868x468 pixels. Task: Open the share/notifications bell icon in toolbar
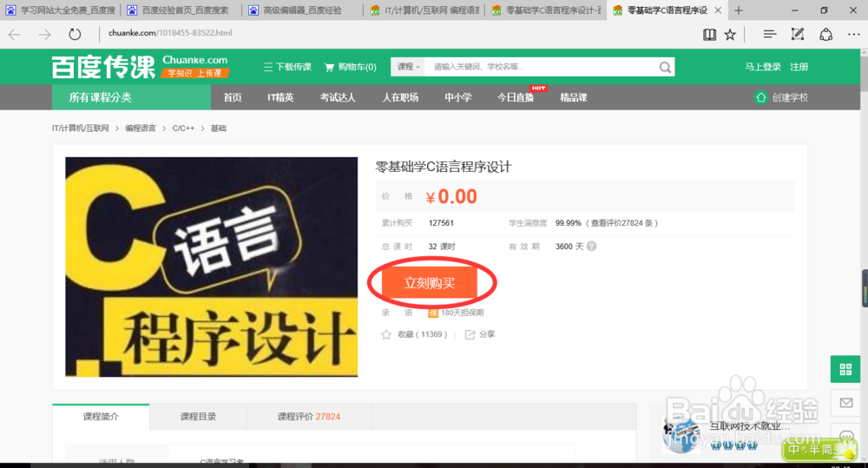(x=826, y=35)
